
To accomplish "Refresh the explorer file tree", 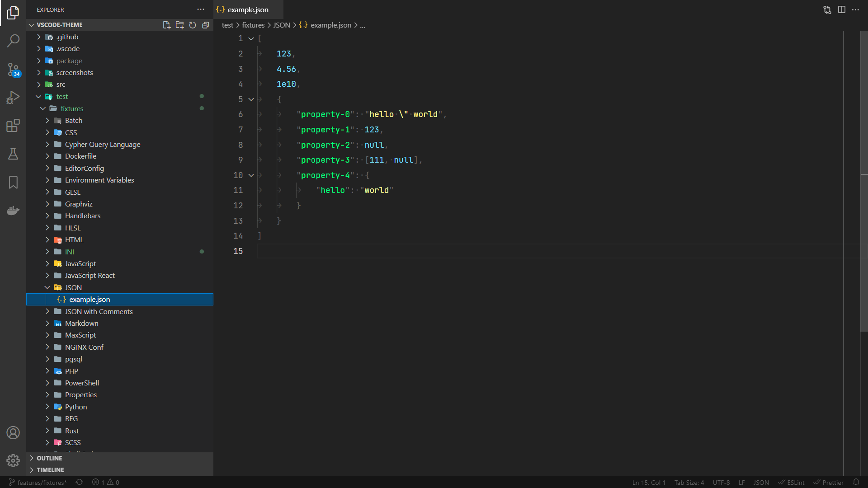I will (x=193, y=25).
